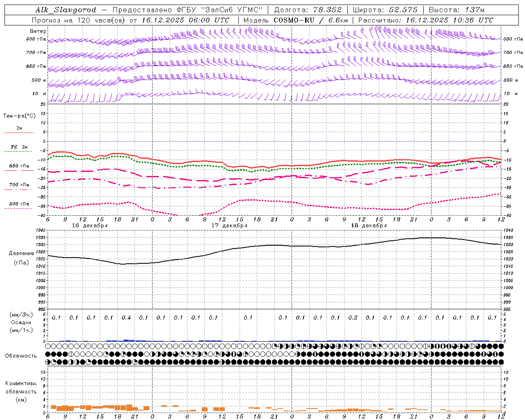Select the 'Модель COSMO-RU / 6.6км' text
This screenshot has width=525, height=420.
[x=296, y=20]
